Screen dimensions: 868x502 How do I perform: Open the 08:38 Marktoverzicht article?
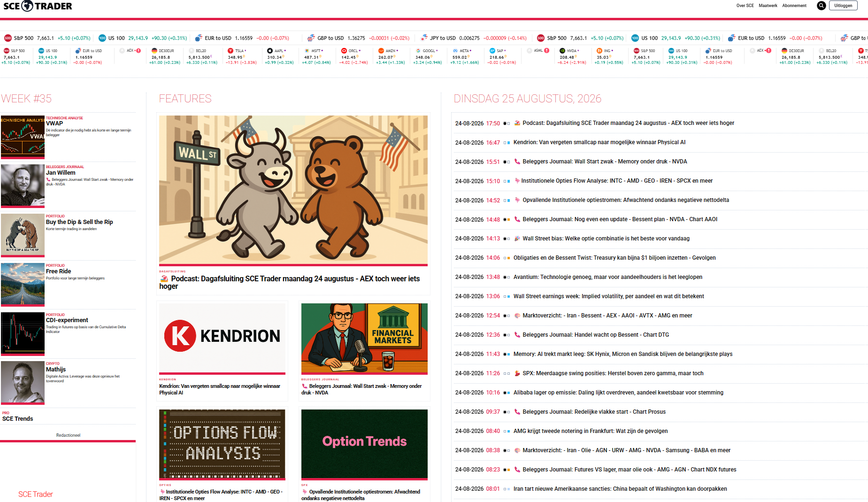(x=627, y=450)
